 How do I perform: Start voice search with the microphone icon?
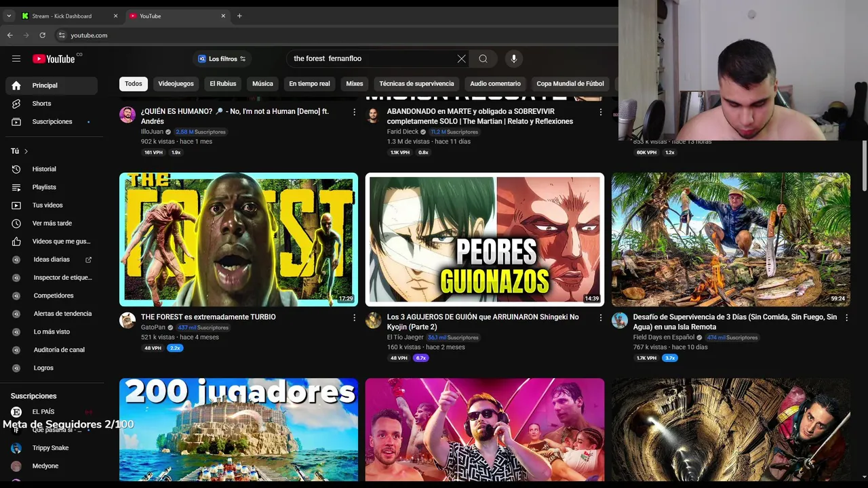pyautogui.click(x=514, y=59)
